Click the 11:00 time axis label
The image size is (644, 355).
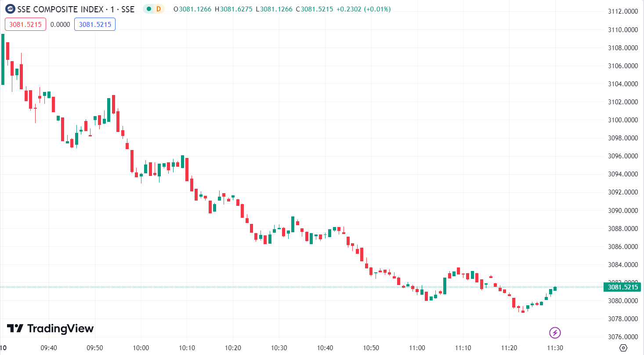(x=417, y=348)
